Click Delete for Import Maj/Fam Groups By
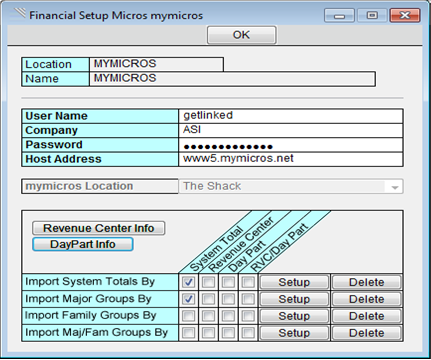 click(366, 333)
